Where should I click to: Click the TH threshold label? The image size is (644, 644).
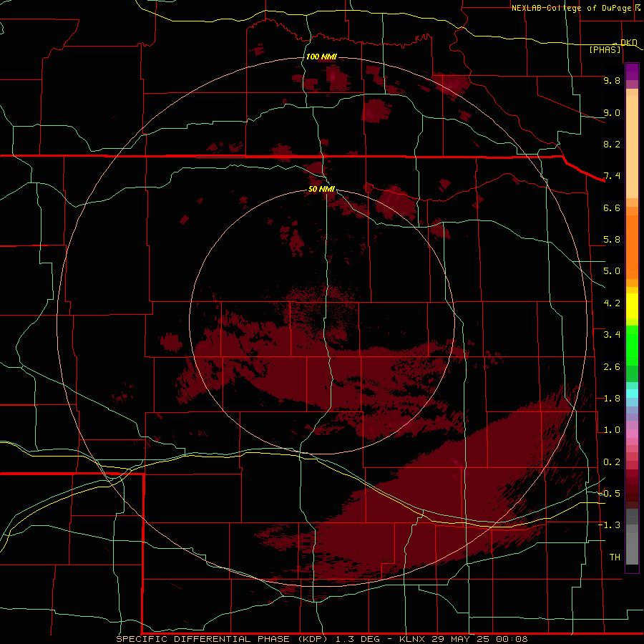tap(615, 557)
